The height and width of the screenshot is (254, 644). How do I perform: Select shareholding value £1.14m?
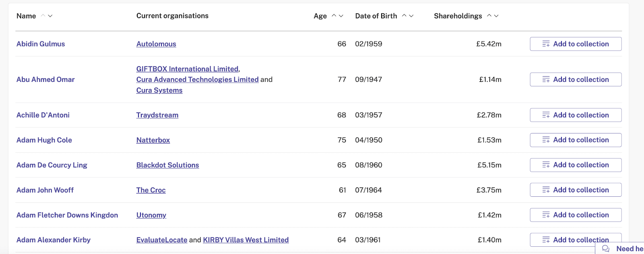[490, 79]
